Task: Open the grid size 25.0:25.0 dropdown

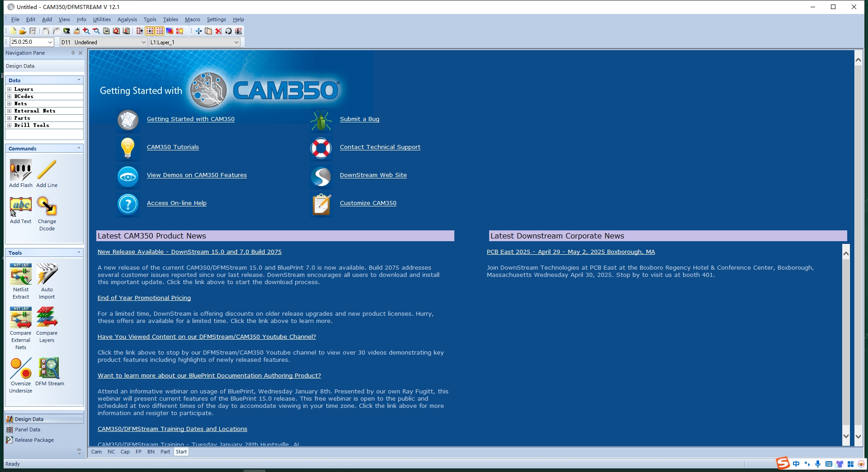Action: tap(50, 42)
